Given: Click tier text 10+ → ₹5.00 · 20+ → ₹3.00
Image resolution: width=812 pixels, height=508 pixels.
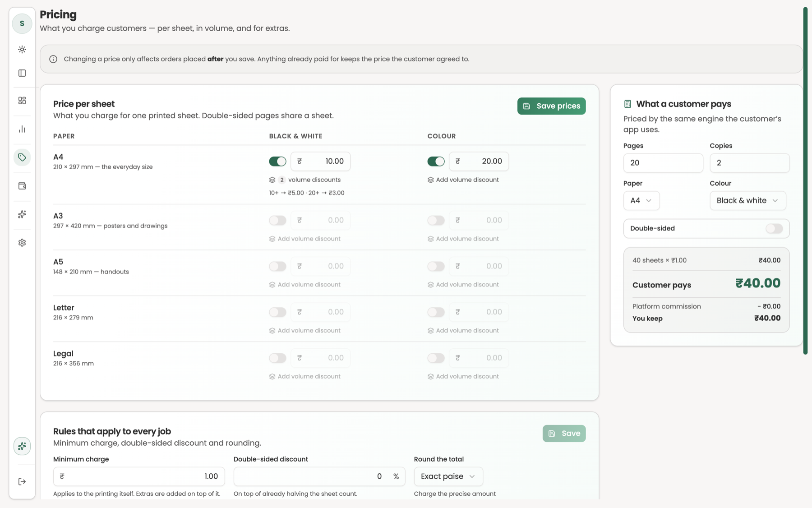Looking at the screenshot, I should point(307,193).
